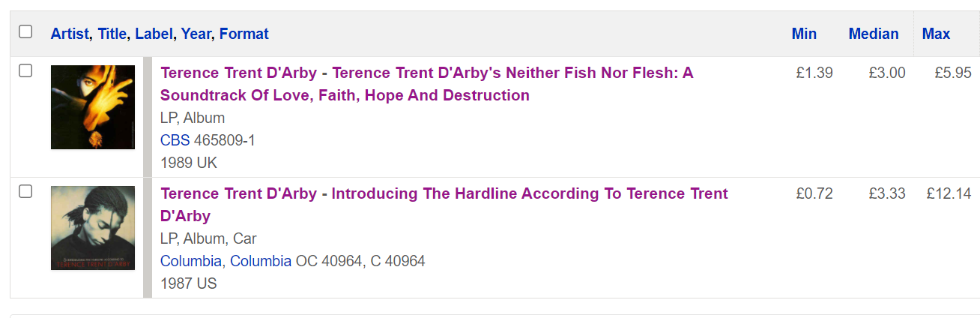Open Neither Fish Nor Flesh release title link
Viewport: 980px width, 318px height.
[x=512, y=73]
